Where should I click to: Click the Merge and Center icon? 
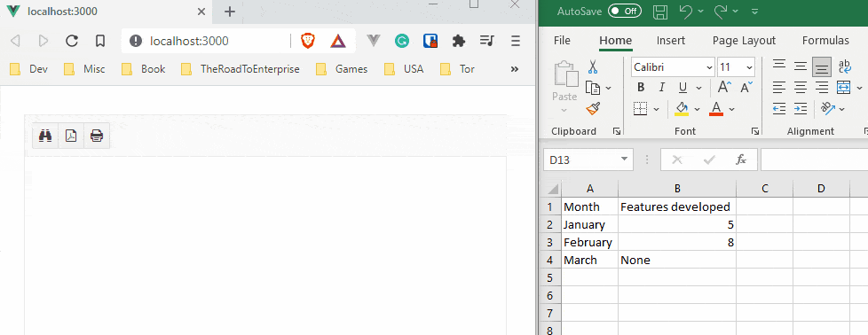click(843, 88)
